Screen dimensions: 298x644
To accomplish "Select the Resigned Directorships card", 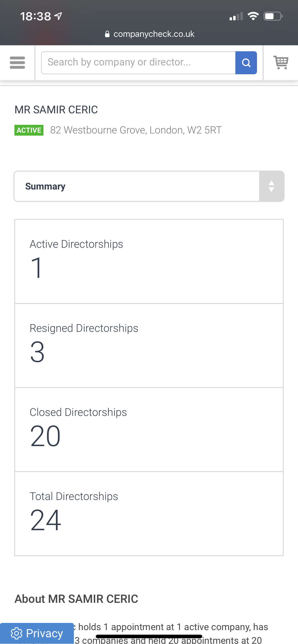I will click(149, 346).
